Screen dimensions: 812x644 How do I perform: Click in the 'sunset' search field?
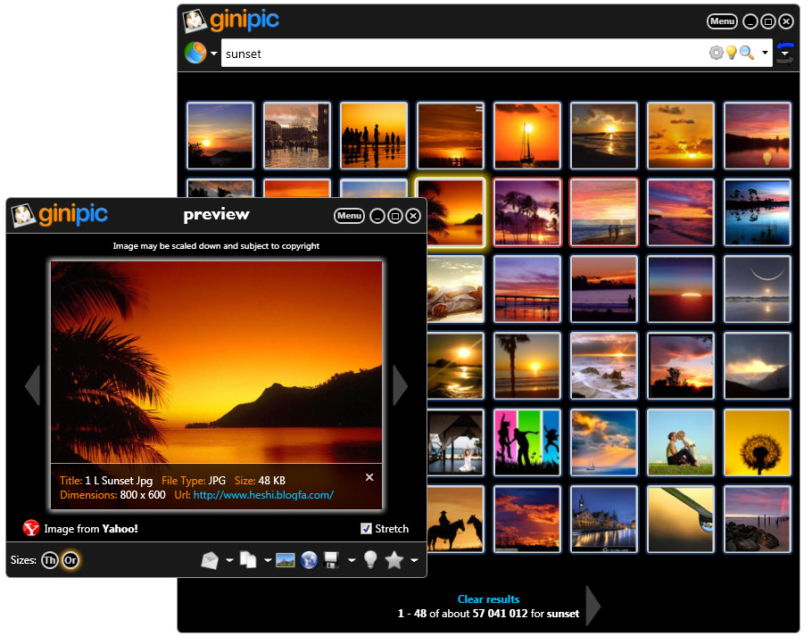[465, 53]
